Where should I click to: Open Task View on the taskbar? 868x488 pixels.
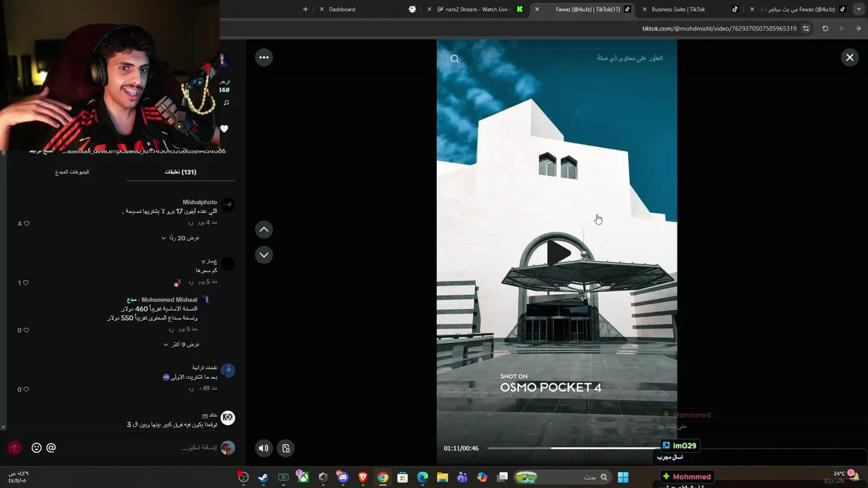[502, 477]
